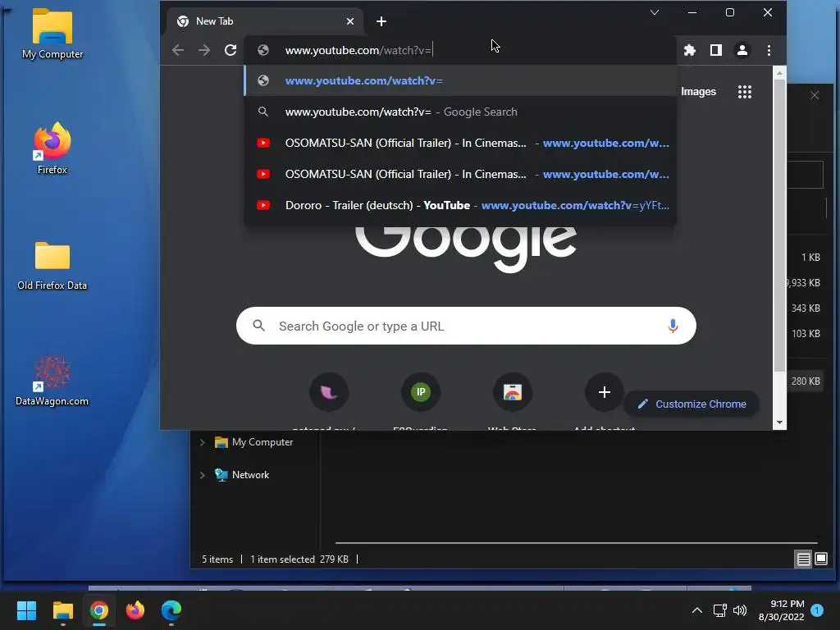
Task: Open the Web Store shortcut tile
Action: (513, 392)
